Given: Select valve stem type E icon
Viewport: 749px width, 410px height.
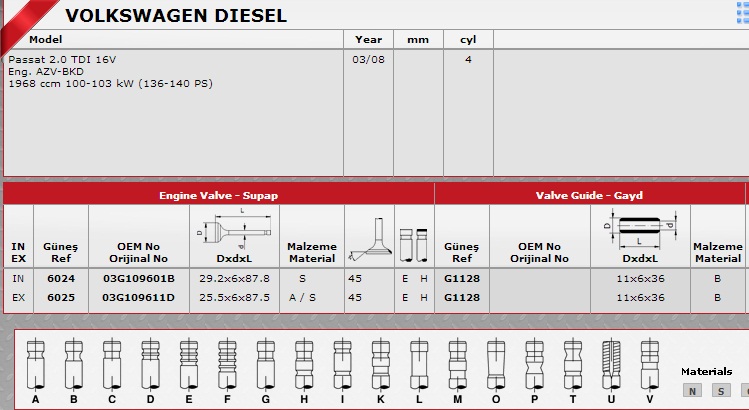Looking at the screenshot, I should (x=188, y=363).
